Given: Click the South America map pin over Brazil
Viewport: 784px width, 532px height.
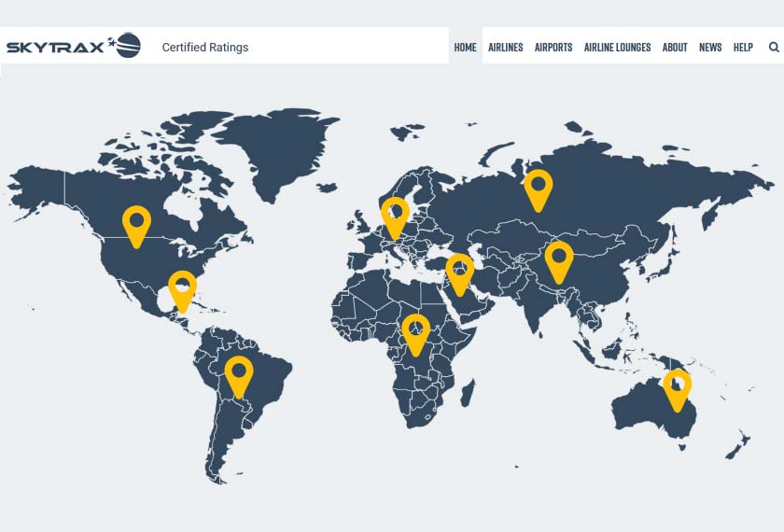Looking at the screenshot, I should click(x=239, y=373).
